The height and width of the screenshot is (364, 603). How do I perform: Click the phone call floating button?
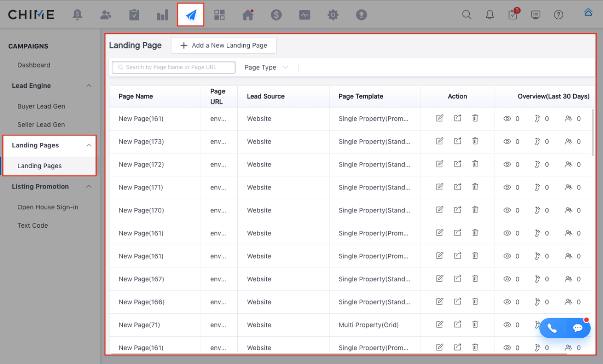click(x=552, y=328)
